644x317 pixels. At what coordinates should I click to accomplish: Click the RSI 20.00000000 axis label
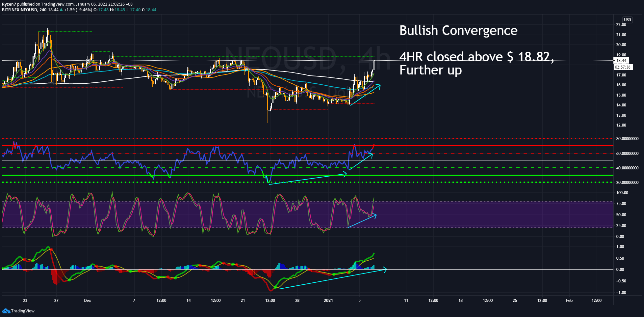pyautogui.click(x=627, y=183)
